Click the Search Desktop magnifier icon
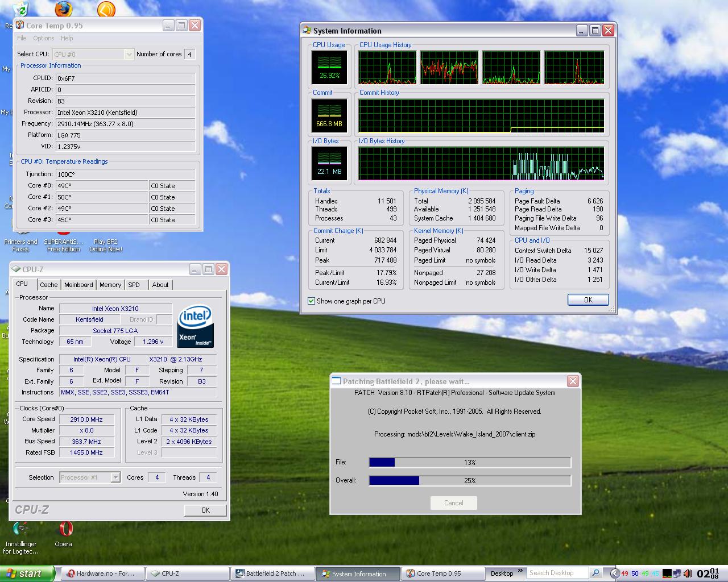 [x=595, y=573]
